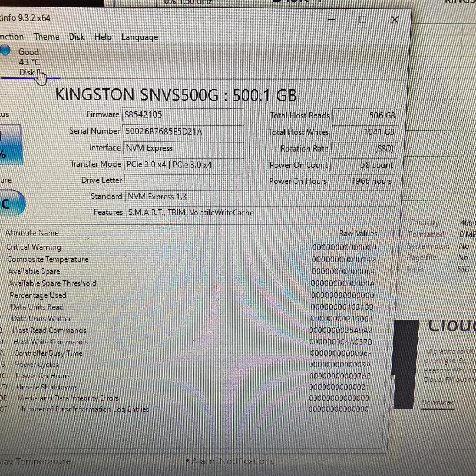The height and width of the screenshot is (476, 476).
Task: Click the Serial Number field
Action: pos(183,132)
